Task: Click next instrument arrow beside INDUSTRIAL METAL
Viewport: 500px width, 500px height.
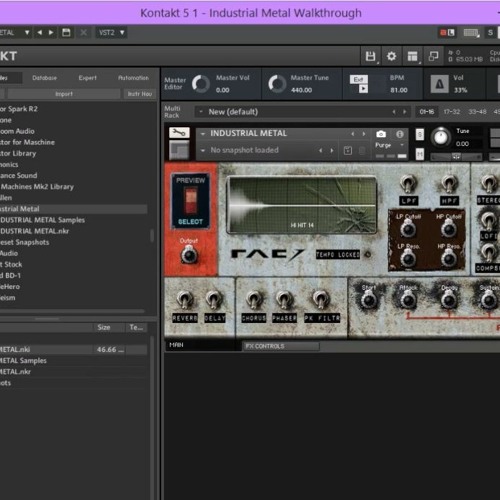Action: (364, 134)
